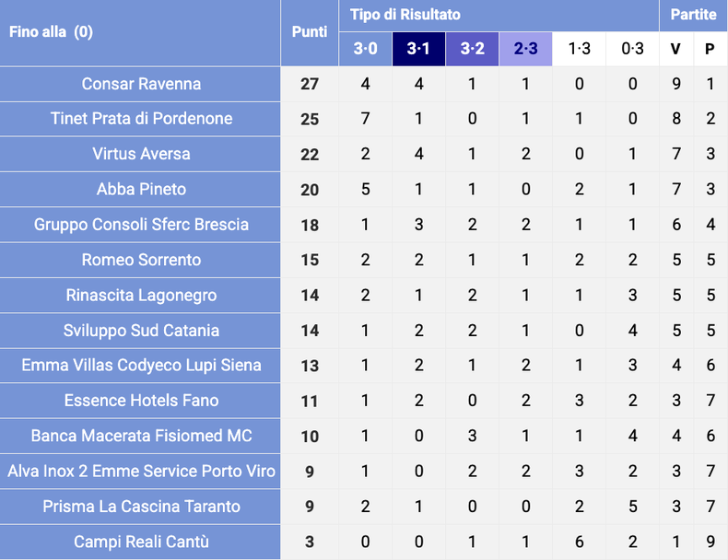Open the Tinet Prata di Pordenone row

141,119
